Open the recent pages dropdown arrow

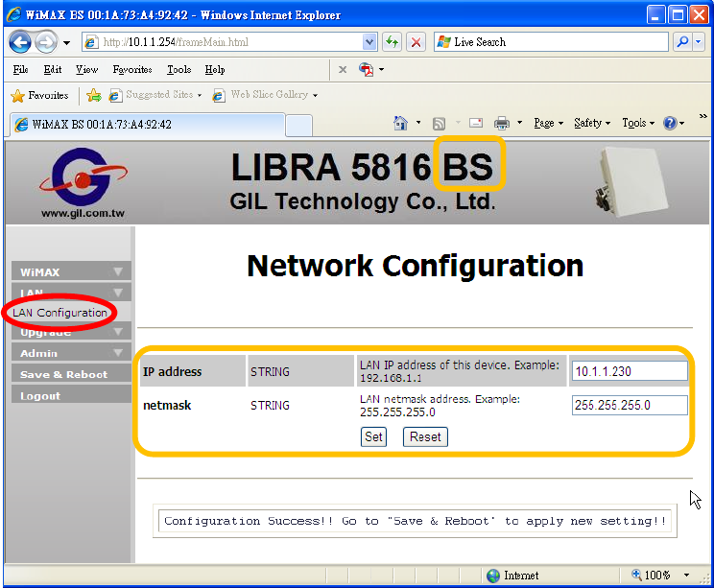point(66,43)
